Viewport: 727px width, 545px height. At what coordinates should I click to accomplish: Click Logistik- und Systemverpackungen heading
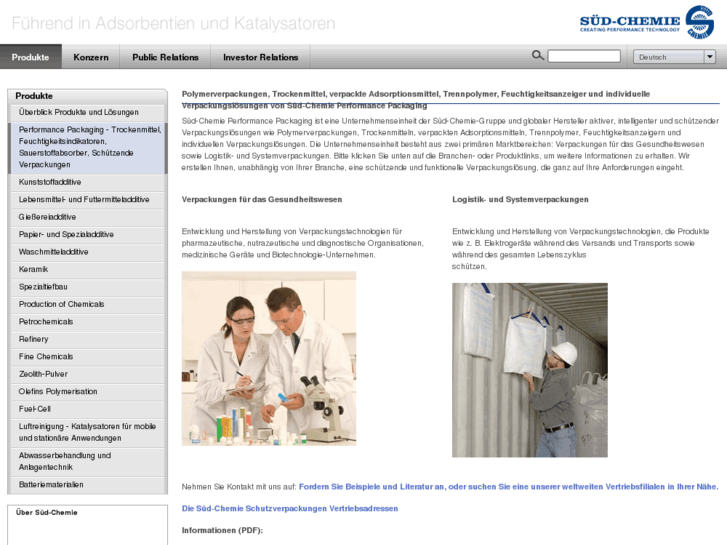pyautogui.click(x=520, y=199)
